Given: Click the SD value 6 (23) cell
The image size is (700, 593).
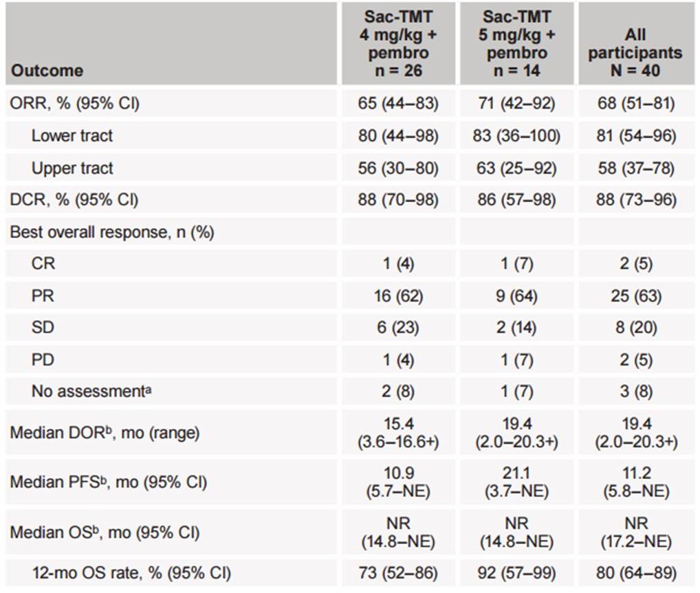Looking at the screenshot, I should pyautogui.click(x=398, y=328).
